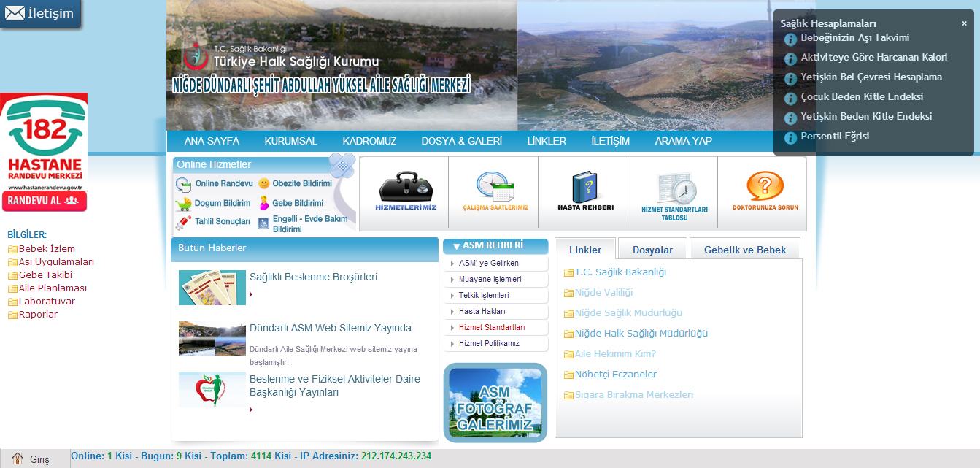Click the Doktorunuza Sorun question icon
The width and height of the screenshot is (980, 468).
765,192
